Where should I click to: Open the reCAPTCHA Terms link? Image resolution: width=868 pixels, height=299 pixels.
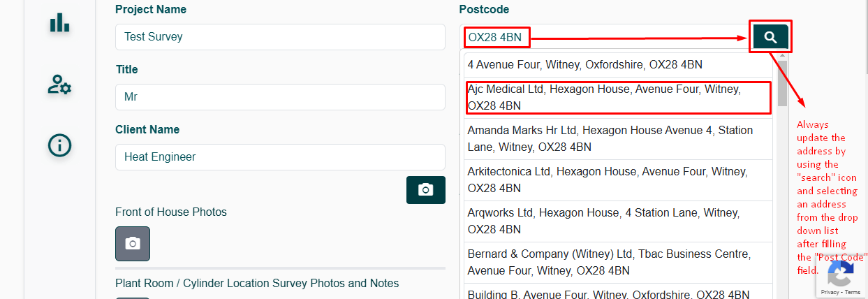pyautogui.click(x=853, y=293)
